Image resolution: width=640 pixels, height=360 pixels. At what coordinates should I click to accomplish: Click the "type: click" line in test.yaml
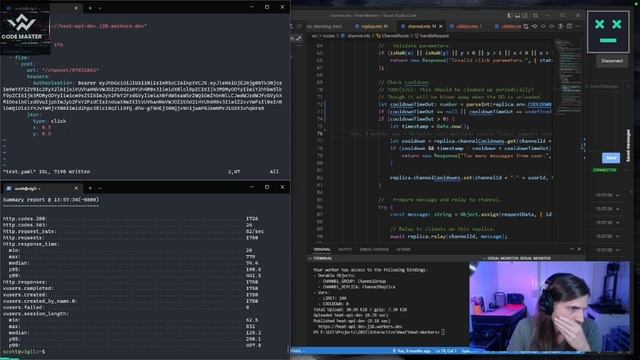pyautogui.click(x=49, y=121)
